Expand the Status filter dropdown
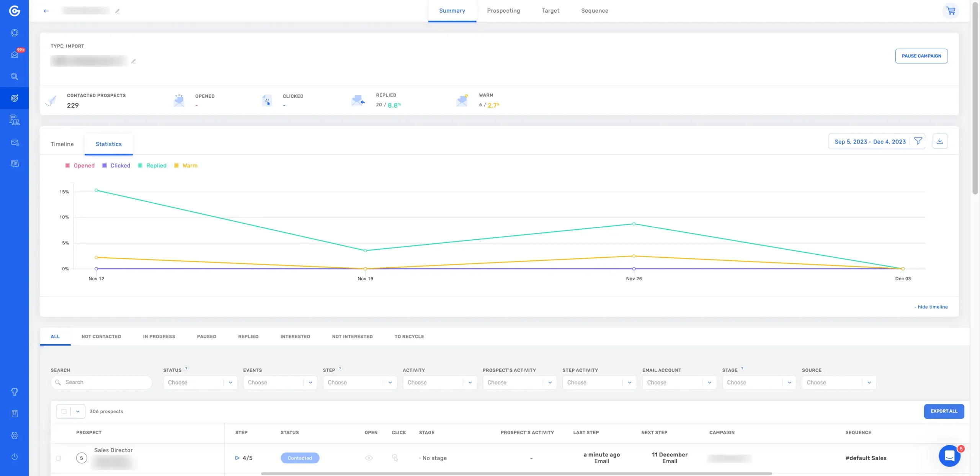980x476 pixels. (x=200, y=383)
